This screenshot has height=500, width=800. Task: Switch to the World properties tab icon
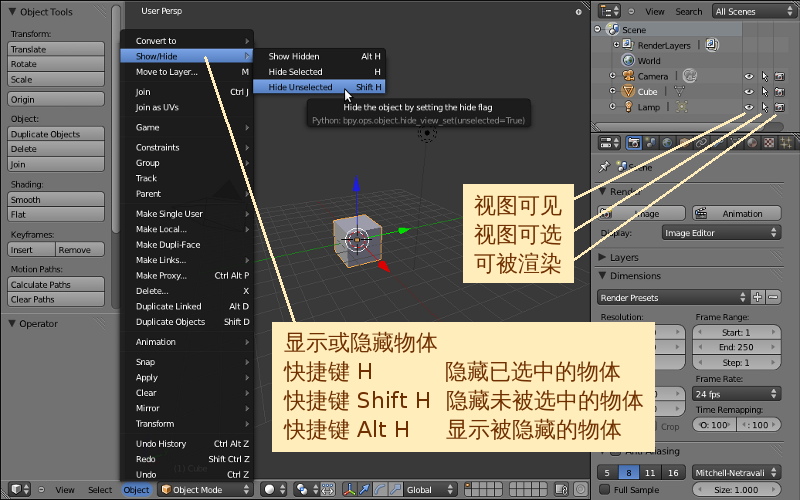[x=667, y=143]
